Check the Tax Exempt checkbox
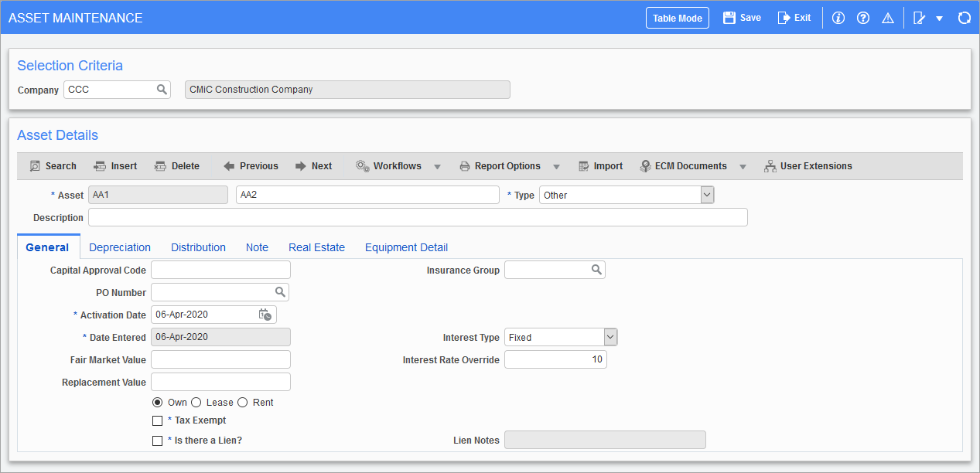Viewport: 980px width, 473px height. 157,420
